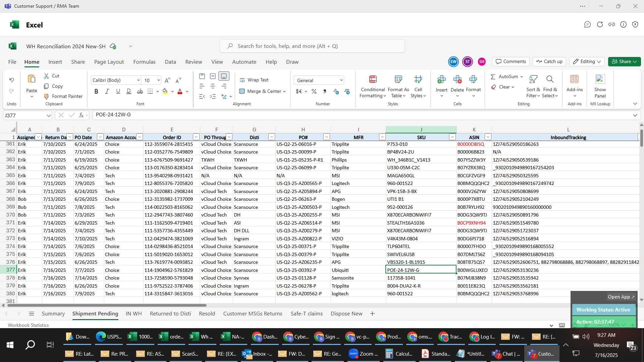Image resolution: width=644 pixels, height=362 pixels.
Task: Click the percent style icon
Action: point(314,91)
